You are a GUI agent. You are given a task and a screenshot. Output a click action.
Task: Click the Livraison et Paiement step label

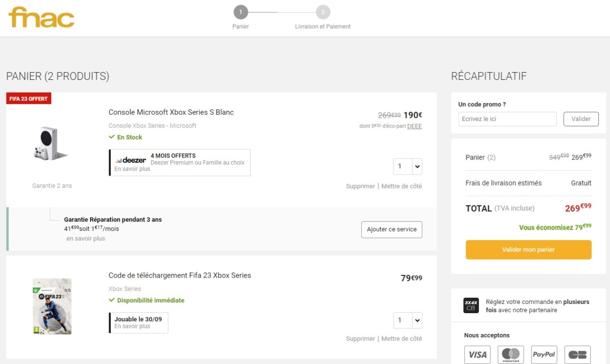(x=323, y=26)
